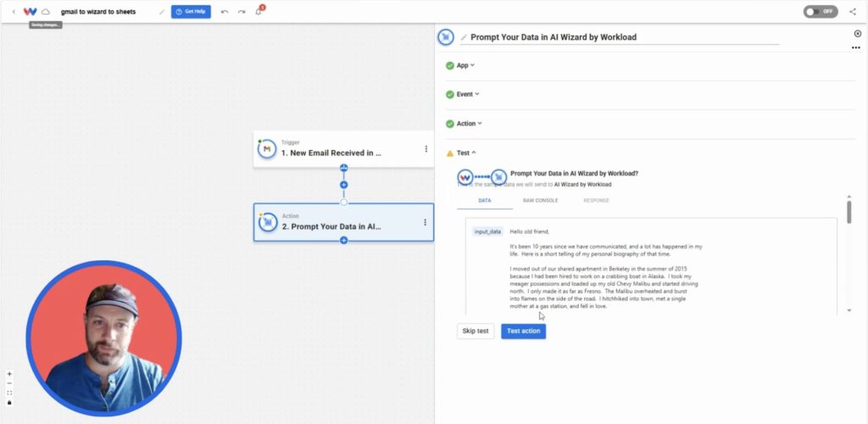Click the Gmail icon on trigger node
Viewport: 868px width, 424px height.
click(267, 149)
